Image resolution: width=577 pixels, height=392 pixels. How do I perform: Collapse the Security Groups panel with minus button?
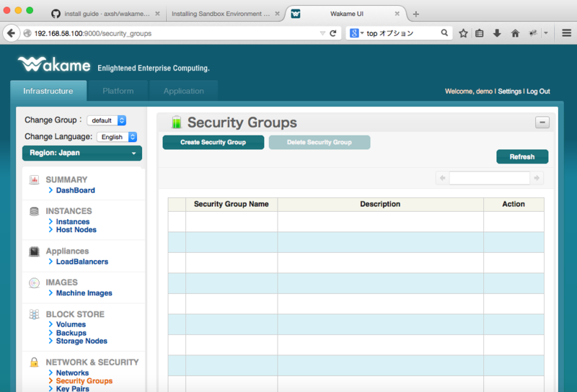(x=542, y=122)
